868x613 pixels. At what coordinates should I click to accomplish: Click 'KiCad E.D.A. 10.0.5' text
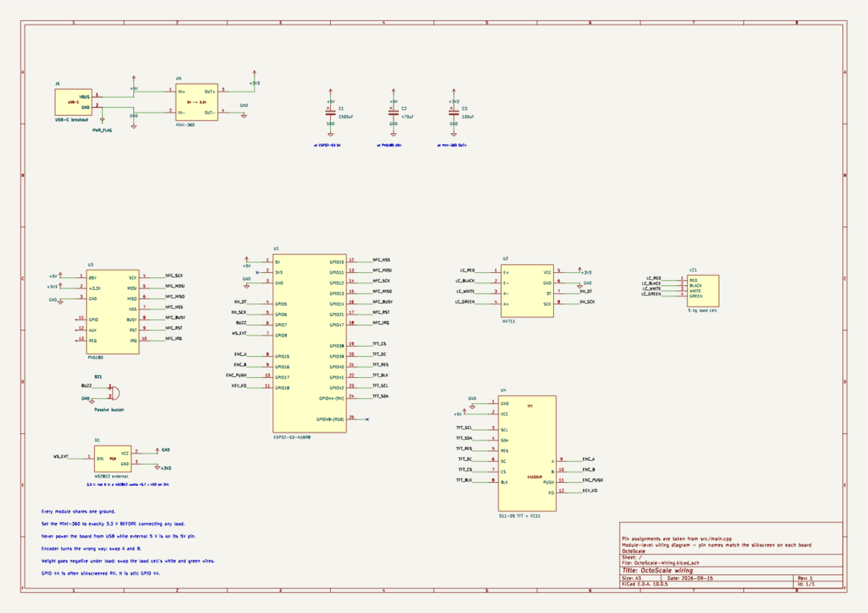point(644,584)
